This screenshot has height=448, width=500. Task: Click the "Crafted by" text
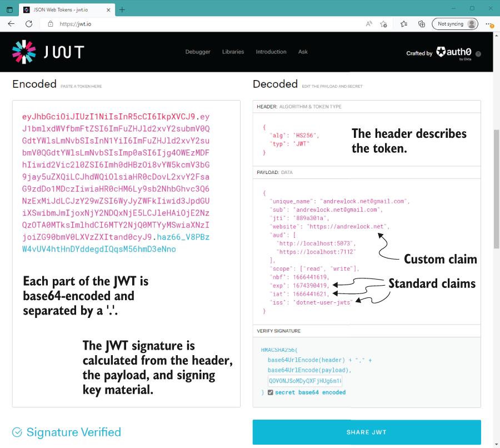419,53
